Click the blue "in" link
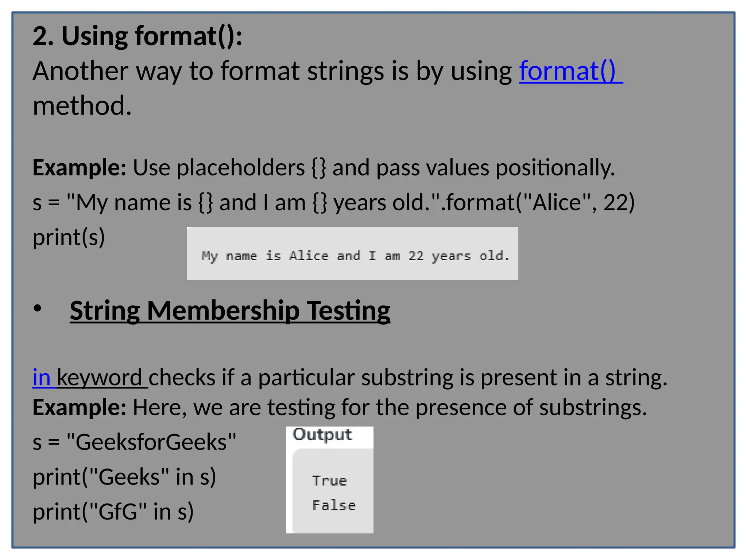The width and height of the screenshot is (747, 560). [x=42, y=378]
